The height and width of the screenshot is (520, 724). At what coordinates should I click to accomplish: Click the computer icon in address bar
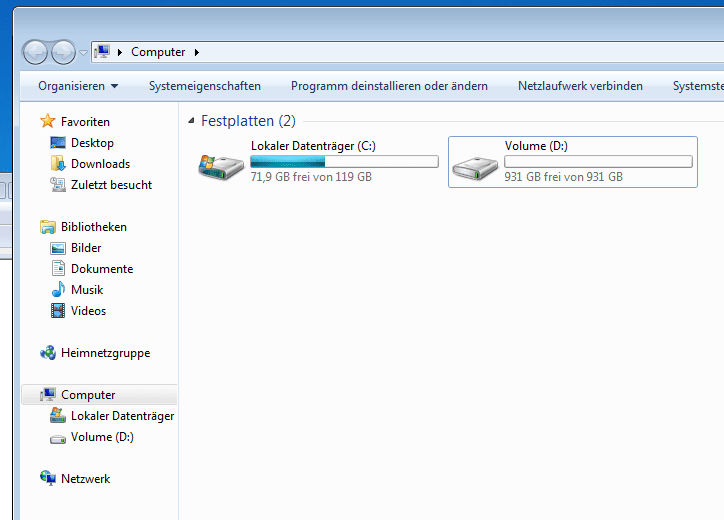tap(102, 52)
